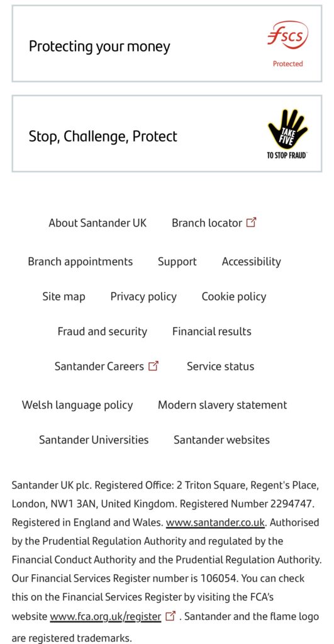
Task: Click the FSCS Protected logo
Action: click(287, 44)
